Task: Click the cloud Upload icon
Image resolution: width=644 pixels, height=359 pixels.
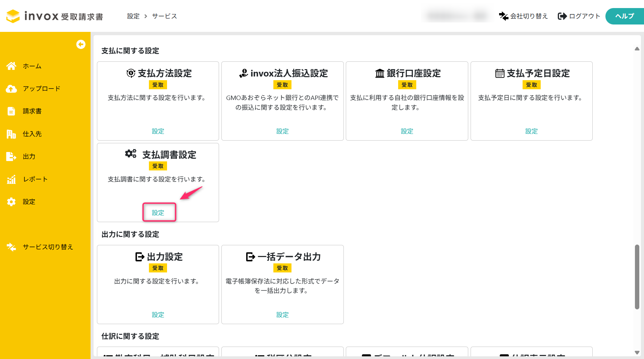Action: click(11, 89)
